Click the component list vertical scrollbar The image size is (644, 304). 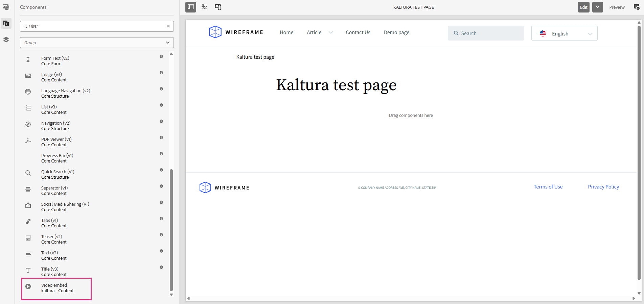click(171, 230)
